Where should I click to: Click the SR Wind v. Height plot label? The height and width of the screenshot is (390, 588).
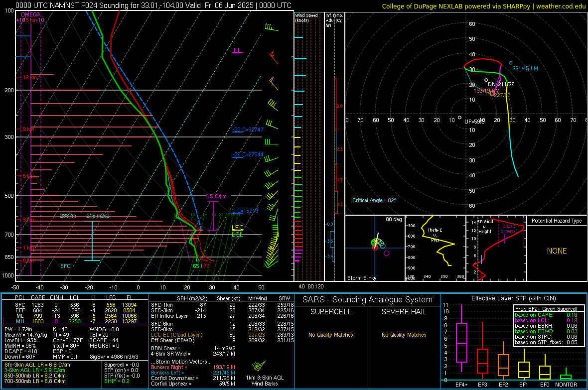click(x=485, y=227)
